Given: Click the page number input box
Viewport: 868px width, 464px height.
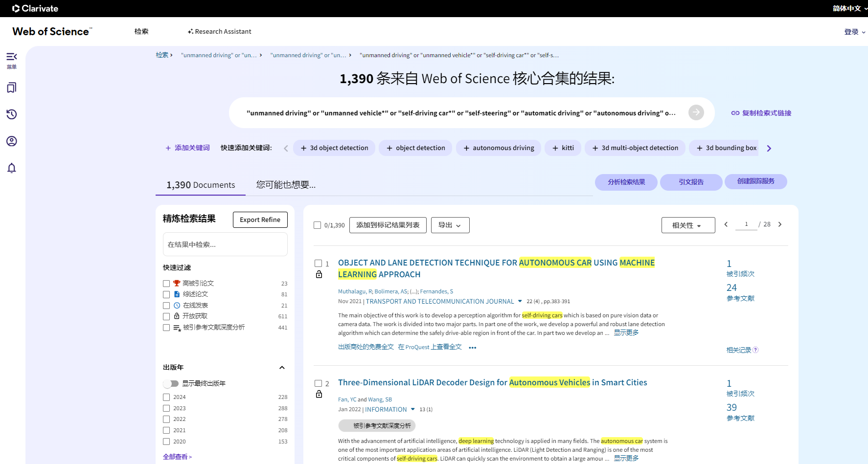Looking at the screenshot, I should [x=746, y=224].
